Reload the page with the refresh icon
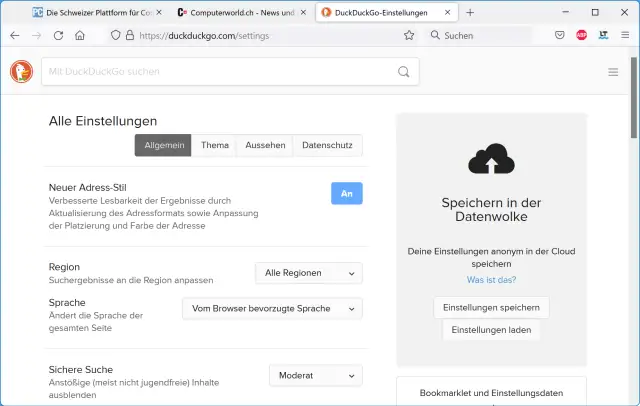Viewport: 640px width, 406px height. (58, 35)
